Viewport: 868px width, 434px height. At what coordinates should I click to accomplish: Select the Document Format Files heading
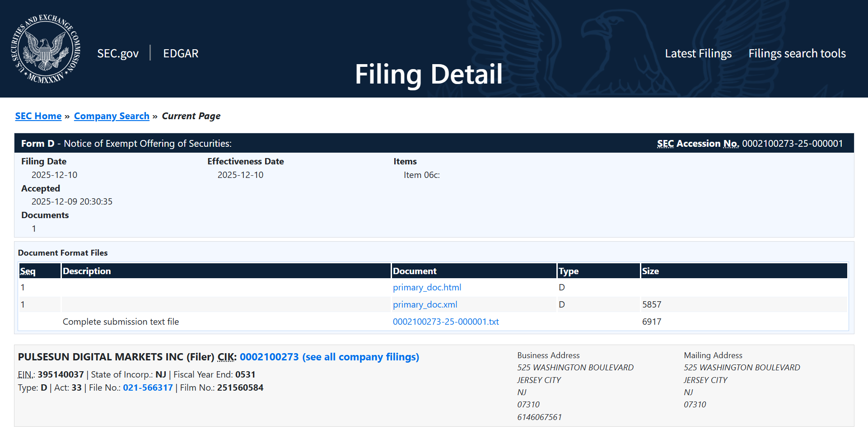[x=63, y=253]
